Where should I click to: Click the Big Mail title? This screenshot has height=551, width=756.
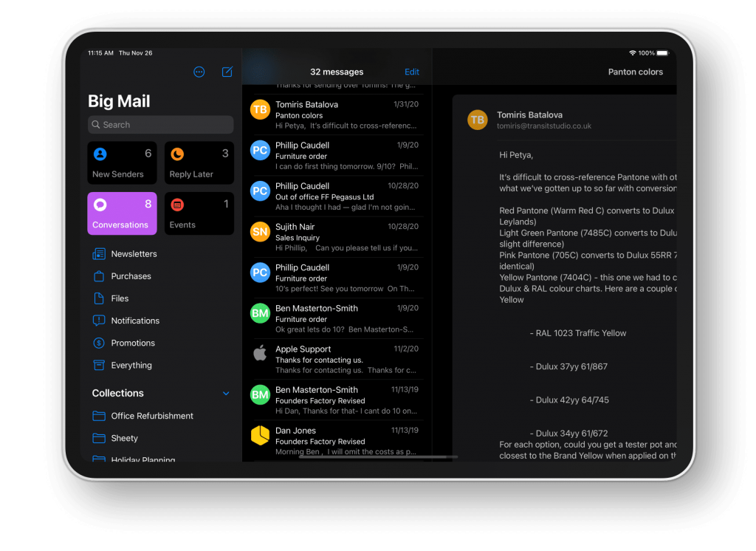[x=119, y=101]
